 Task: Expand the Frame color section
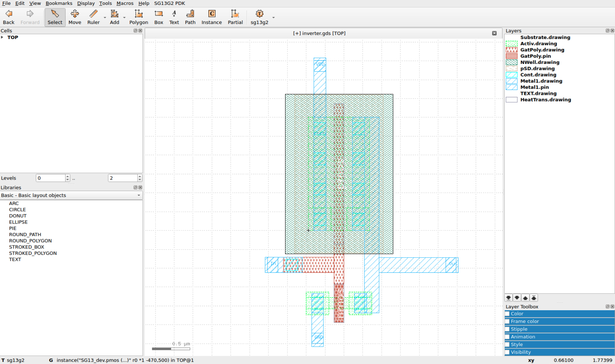pyautogui.click(x=559, y=322)
